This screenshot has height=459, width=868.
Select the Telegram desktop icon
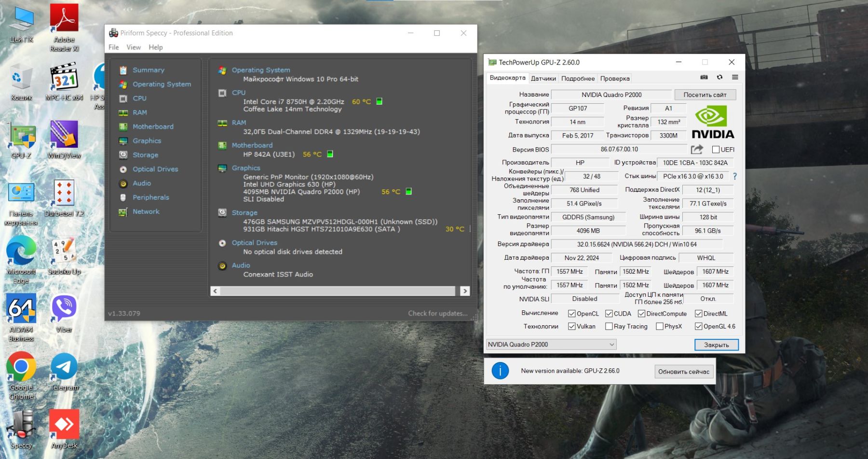pos(64,372)
